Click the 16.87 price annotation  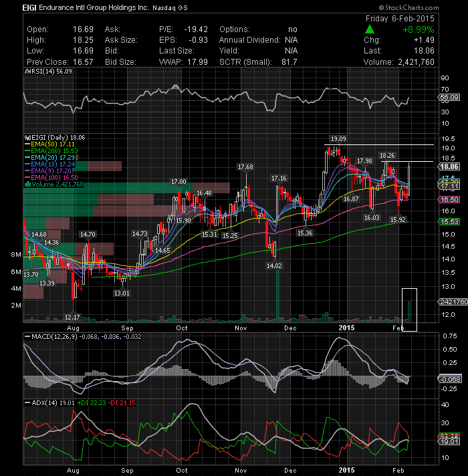351,199
